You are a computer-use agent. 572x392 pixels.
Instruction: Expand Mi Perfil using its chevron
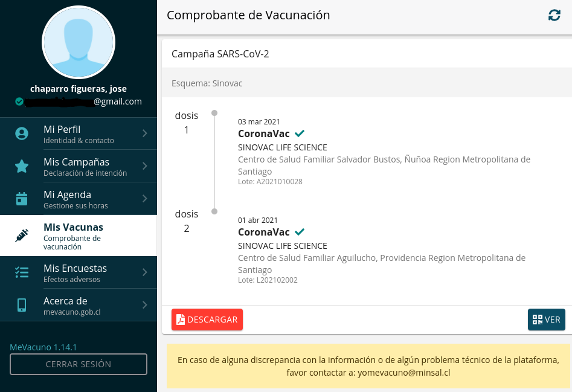point(145,134)
